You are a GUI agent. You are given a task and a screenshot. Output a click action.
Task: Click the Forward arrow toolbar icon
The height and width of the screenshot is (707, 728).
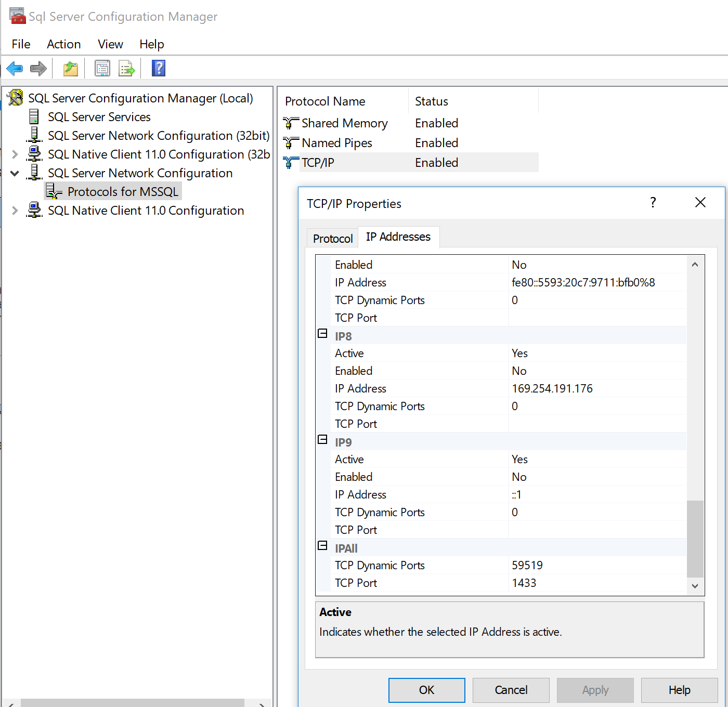click(38, 68)
